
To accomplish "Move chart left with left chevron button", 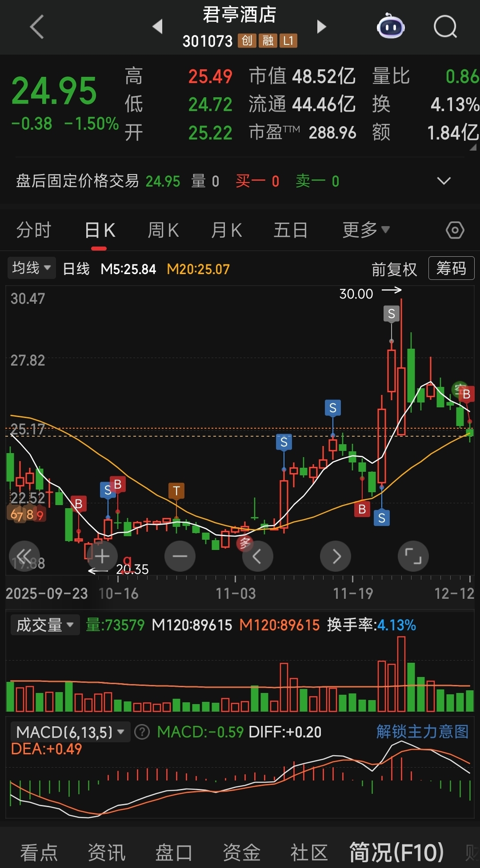I will (258, 556).
